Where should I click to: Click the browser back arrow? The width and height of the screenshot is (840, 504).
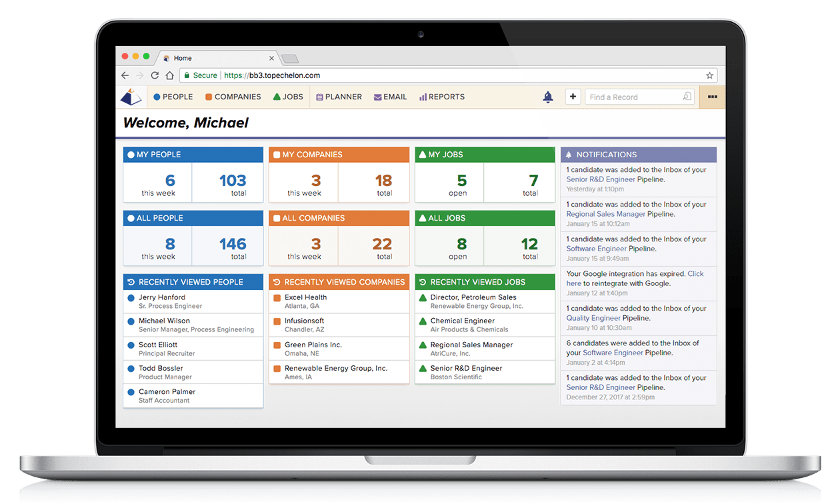(x=125, y=76)
